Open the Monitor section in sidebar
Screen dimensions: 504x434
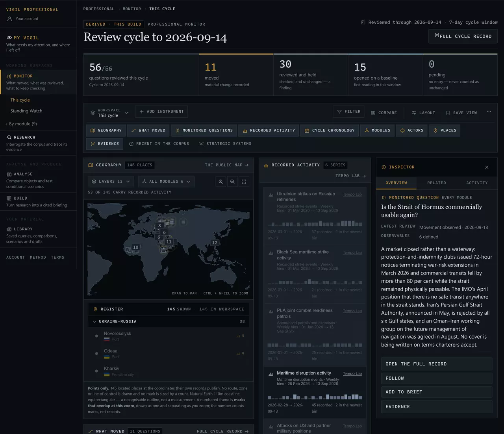38,82
